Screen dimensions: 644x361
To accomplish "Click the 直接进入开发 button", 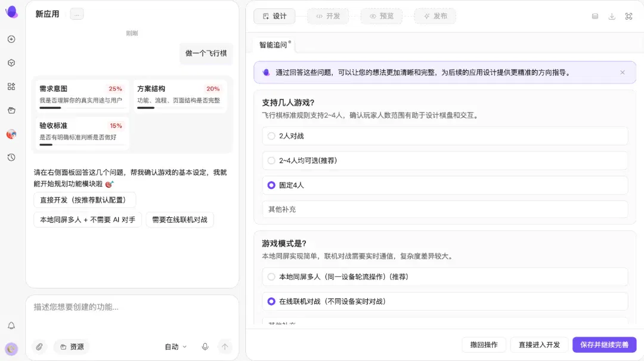I will [x=539, y=344].
